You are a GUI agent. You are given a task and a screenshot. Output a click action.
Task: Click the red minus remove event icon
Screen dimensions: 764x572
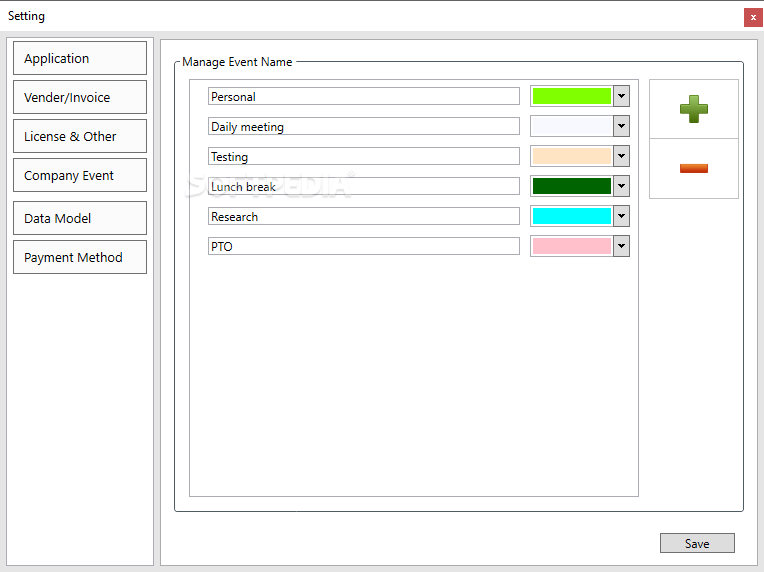tap(694, 169)
